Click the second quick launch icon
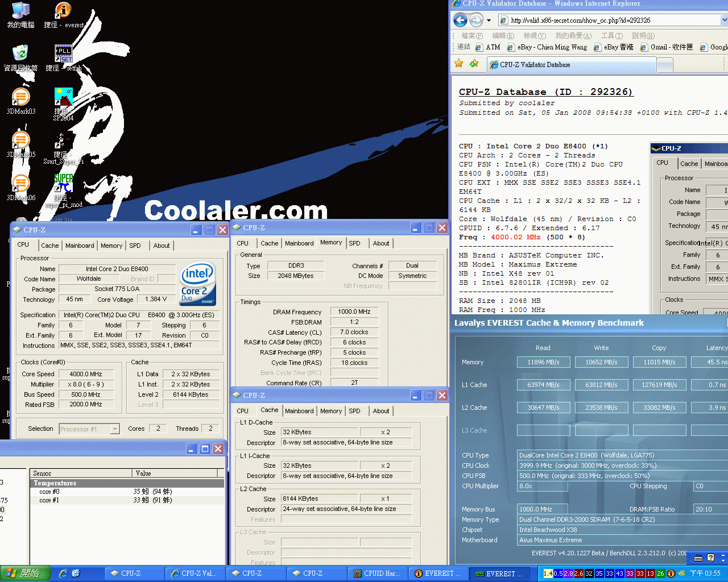Image resolution: width=728 pixels, height=582 pixels. pos(76,573)
